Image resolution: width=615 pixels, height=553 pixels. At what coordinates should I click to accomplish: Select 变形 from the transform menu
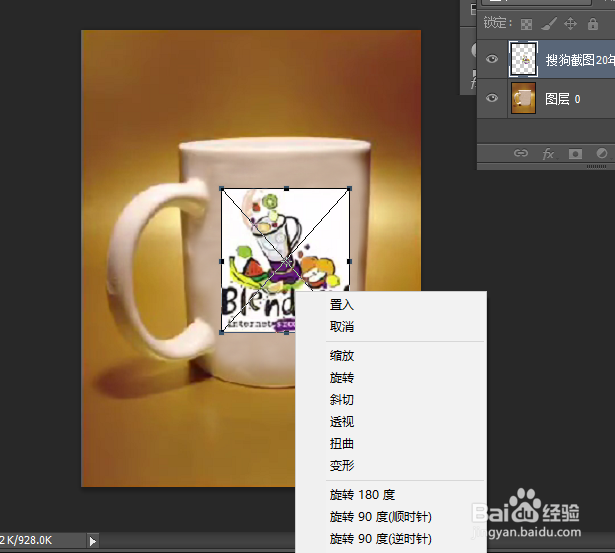click(342, 466)
